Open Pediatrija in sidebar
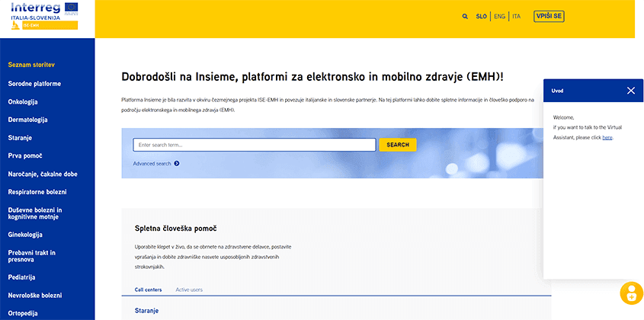Image resolution: width=644 pixels, height=320 pixels. (22, 277)
